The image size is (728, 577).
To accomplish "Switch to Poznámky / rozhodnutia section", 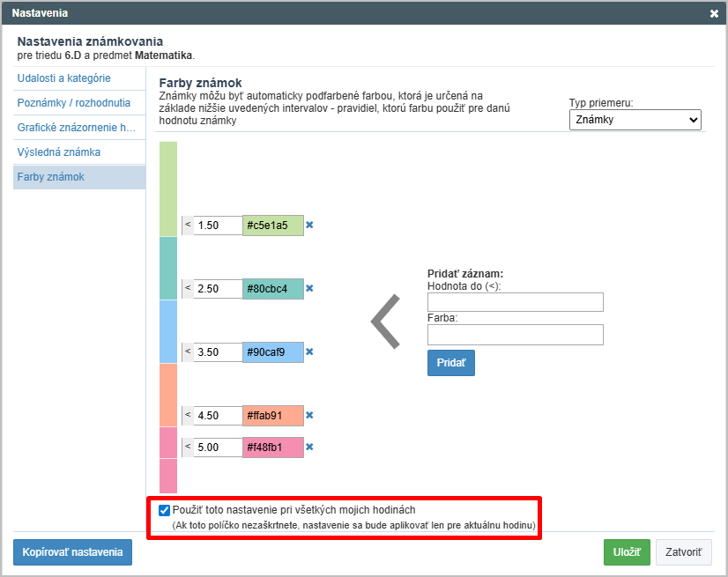I will pyautogui.click(x=74, y=103).
